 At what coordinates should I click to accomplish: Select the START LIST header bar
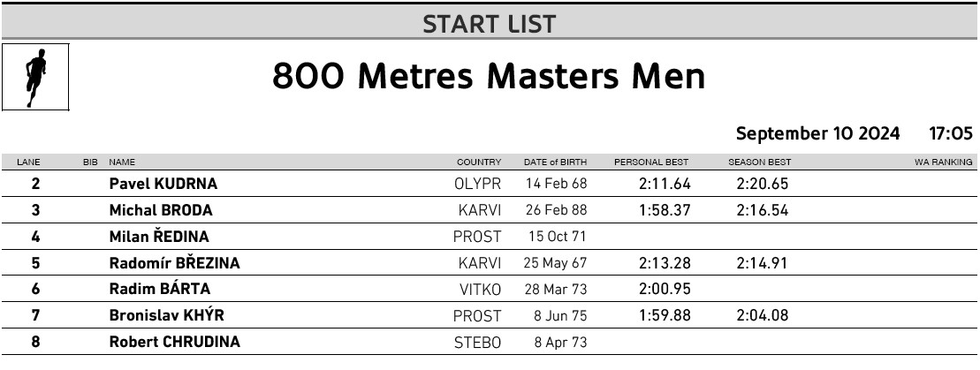click(490, 24)
